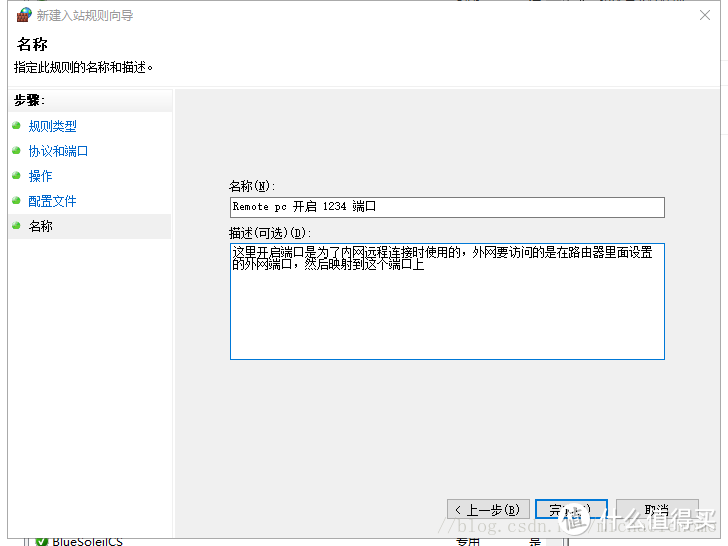Click the firewall wizard icon in title bar
This screenshot has width=728, height=546.
click(x=23, y=15)
